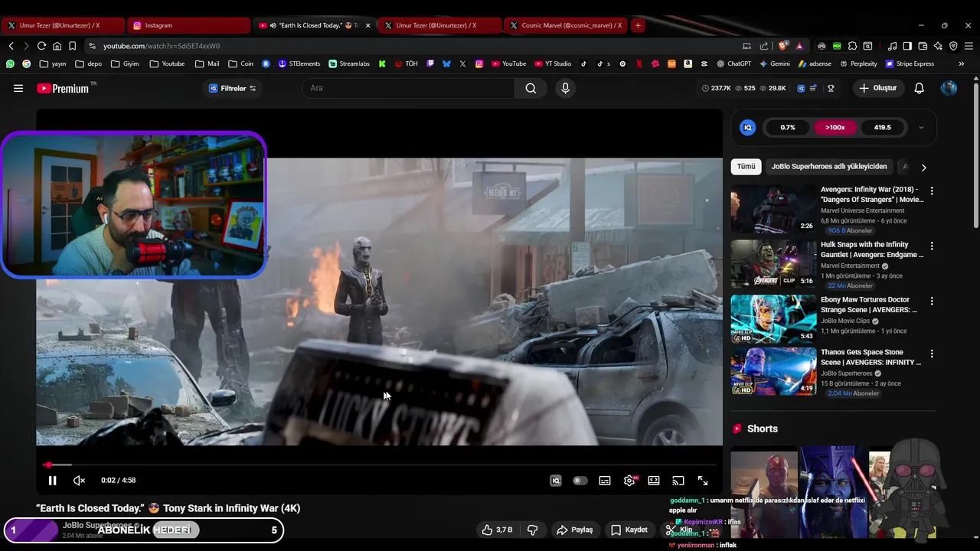Cast the video to a TV
This screenshot has width=980, height=551.
click(678, 481)
